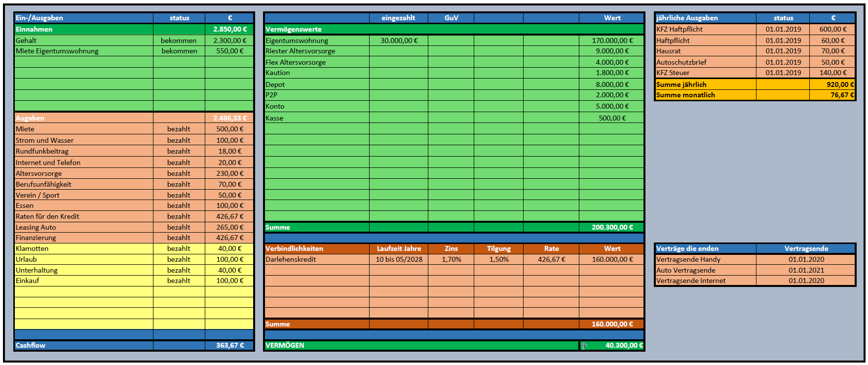
Task: Click the Finanzierung expense label
Action: (x=36, y=238)
